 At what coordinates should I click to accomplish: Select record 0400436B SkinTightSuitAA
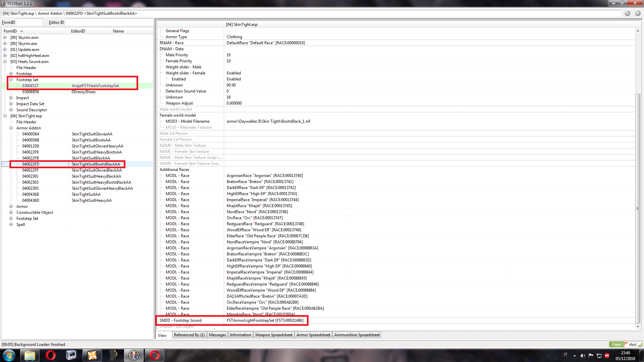[77, 194]
